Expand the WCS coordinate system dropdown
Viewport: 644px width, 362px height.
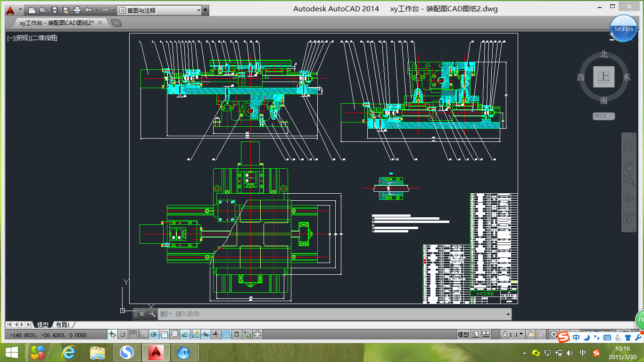pos(604,116)
